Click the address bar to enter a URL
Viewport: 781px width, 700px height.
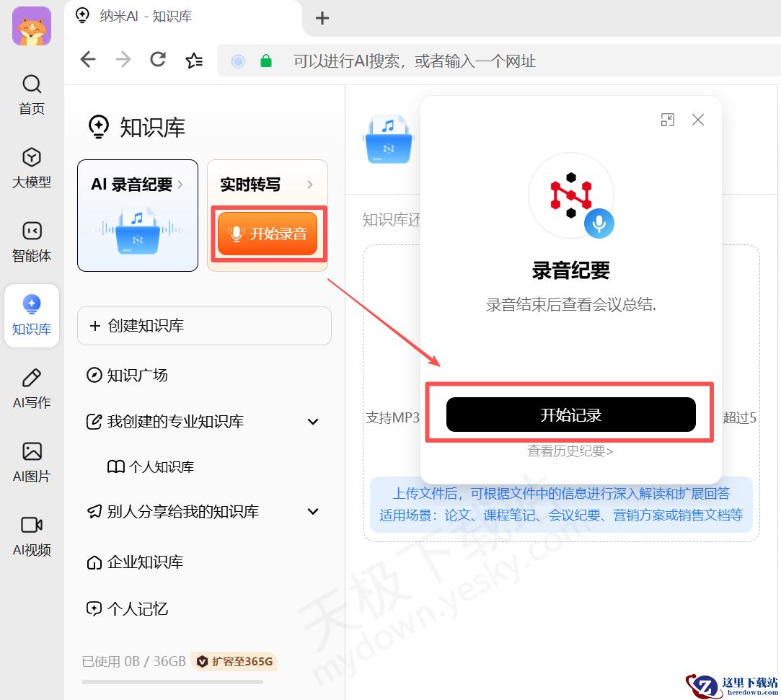point(433,61)
